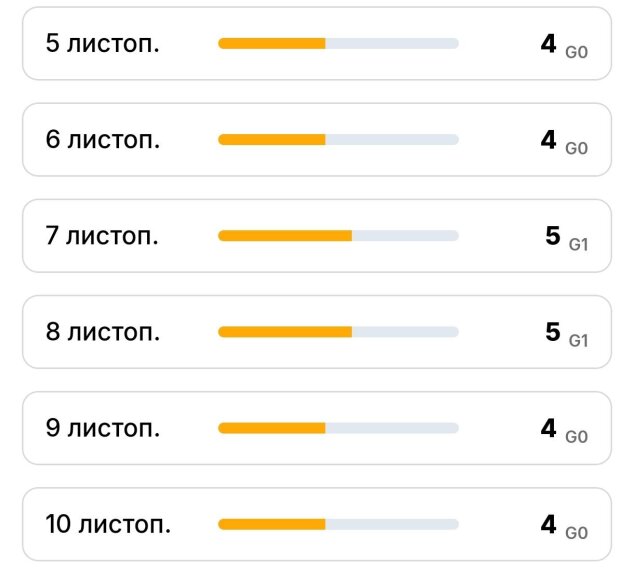The height and width of the screenshot is (577, 620).
Task: Click the G0 badge for 5 листоп.
Action: (576, 52)
